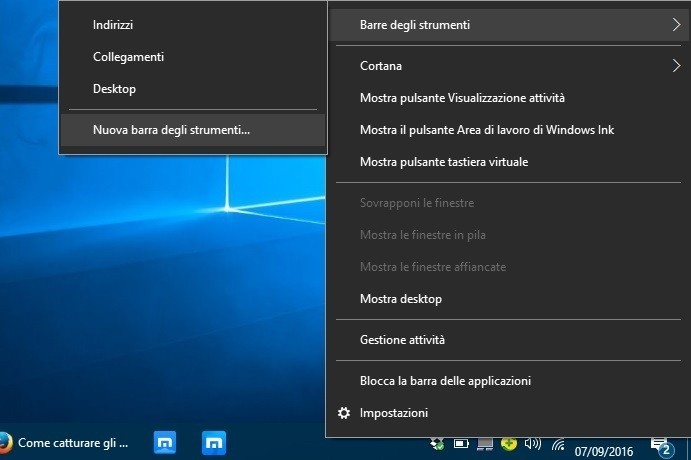Image resolution: width=691 pixels, height=460 pixels.
Task: Open the Wi-Fi network icon
Action: (x=558, y=444)
